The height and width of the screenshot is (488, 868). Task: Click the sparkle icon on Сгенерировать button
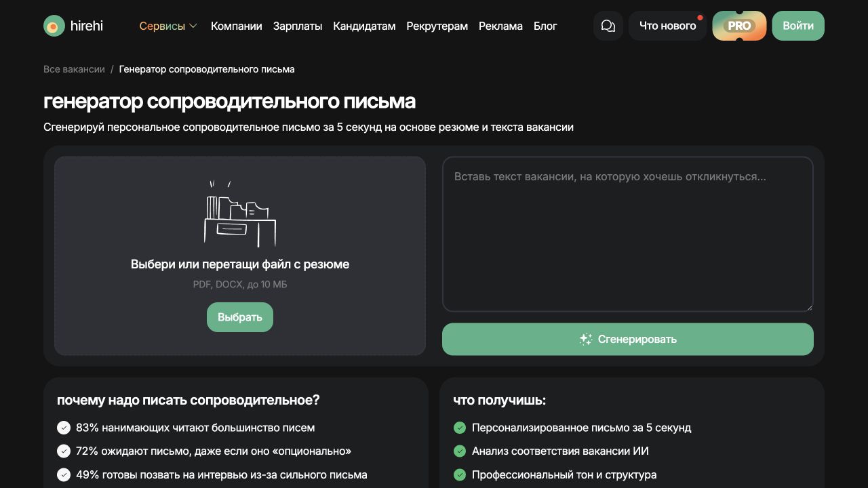pos(586,339)
